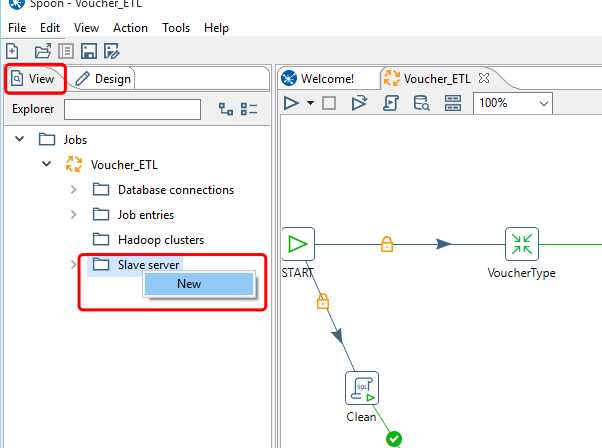Select the Jobs folder in the tree
The image size is (602, 448).
63,139
